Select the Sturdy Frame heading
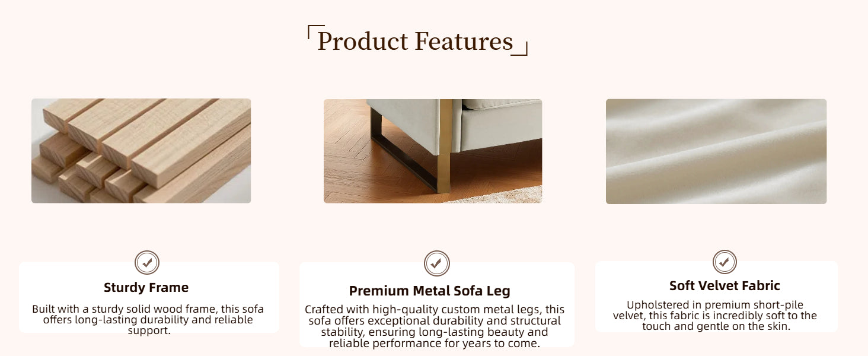The height and width of the screenshot is (356, 868). click(146, 288)
